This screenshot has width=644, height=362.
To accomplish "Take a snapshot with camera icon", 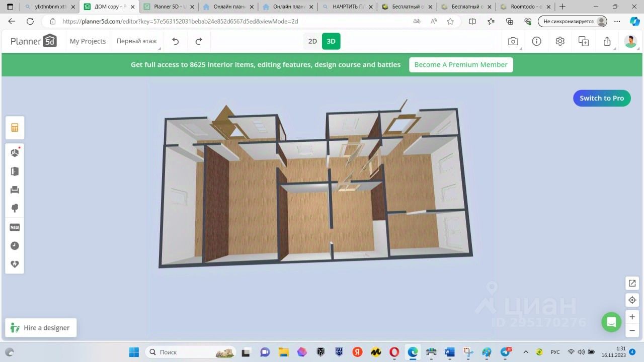I will 513,41.
